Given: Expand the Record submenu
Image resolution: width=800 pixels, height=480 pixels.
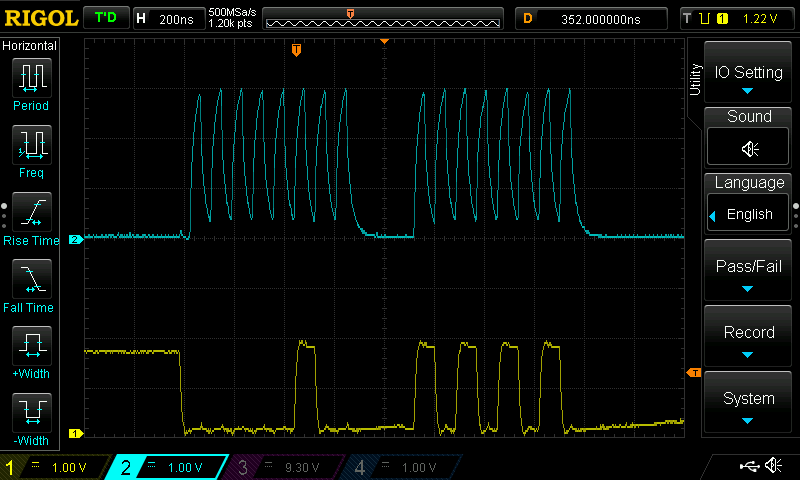Looking at the screenshot, I should (x=749, y=338).
